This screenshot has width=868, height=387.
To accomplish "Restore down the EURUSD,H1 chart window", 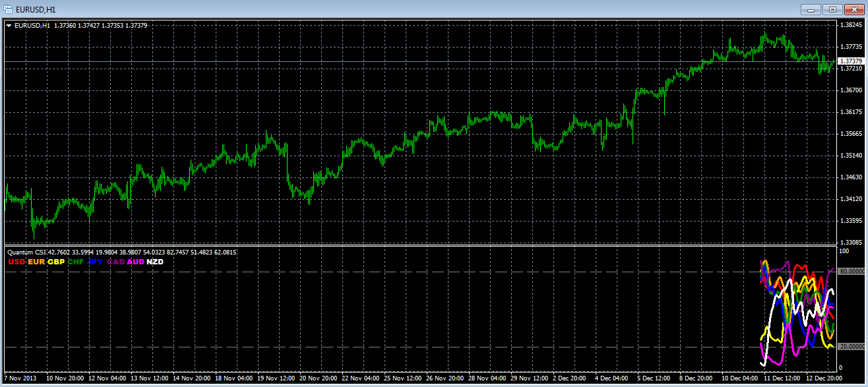I will coord(832,9).
